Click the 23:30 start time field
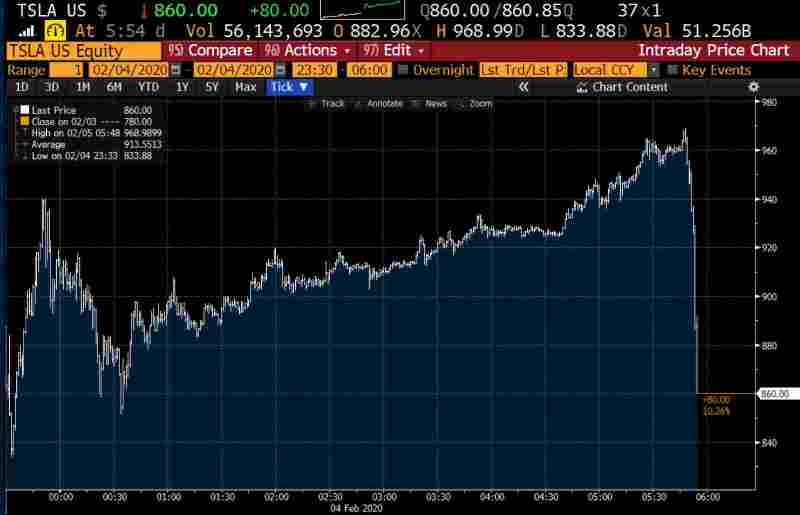This screenshot has height=515, width=800. 315,69
